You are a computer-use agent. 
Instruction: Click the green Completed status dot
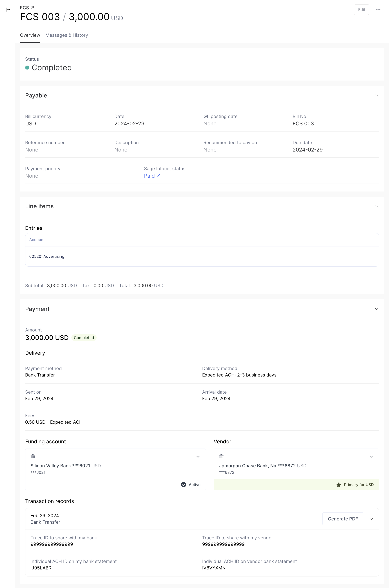tap(27, 67)
